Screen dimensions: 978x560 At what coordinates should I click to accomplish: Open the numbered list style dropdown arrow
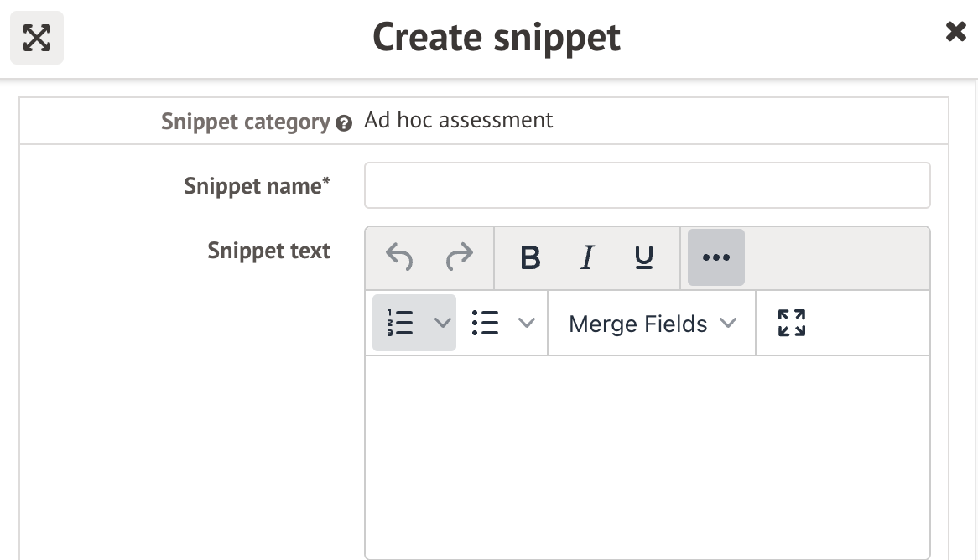pos(442,323)
